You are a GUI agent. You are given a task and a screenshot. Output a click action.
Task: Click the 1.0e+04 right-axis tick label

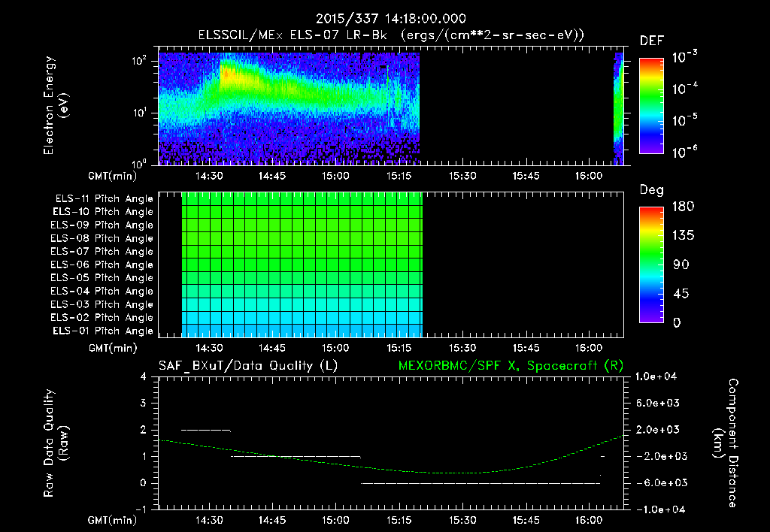click(656, 377)
